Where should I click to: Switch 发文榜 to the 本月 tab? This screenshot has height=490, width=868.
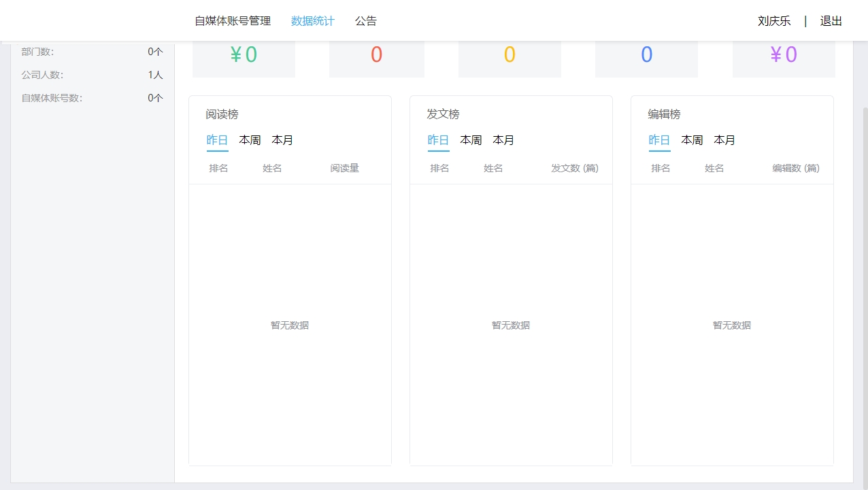click(x=503, y=140)
